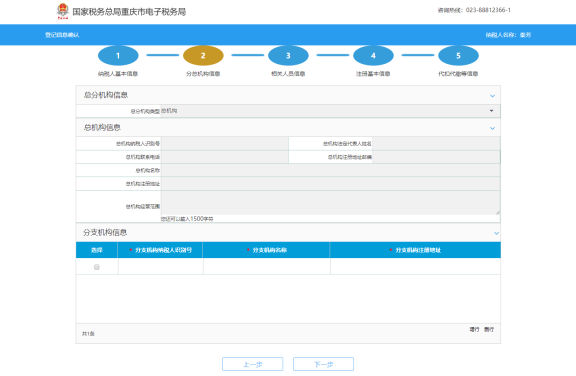Click the 分支机构注册地址 column header
Viewport: 576px width, 376px height.
pyautogui.click(x=415, y=250)
